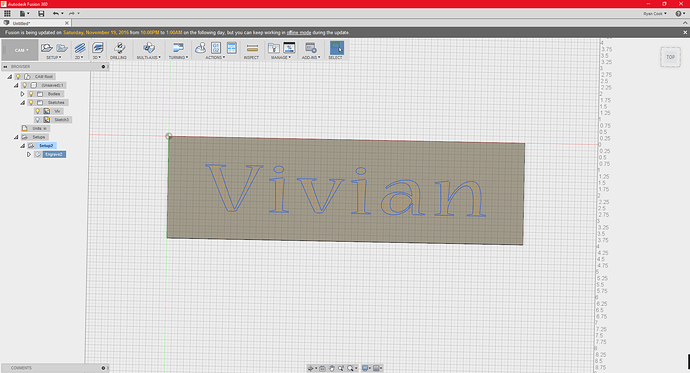Open the data panel grid icon

pos(7,14)
